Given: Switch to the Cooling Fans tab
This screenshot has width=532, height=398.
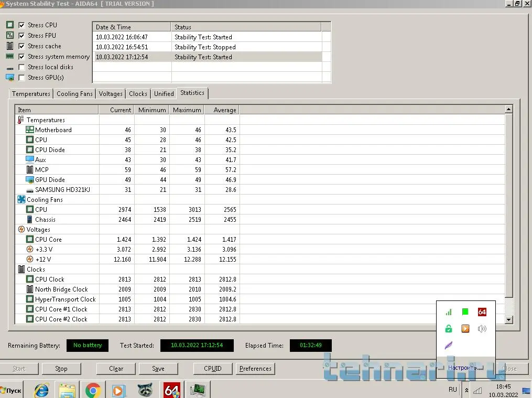Looking at the screenshot, I should tap(74, 94).
